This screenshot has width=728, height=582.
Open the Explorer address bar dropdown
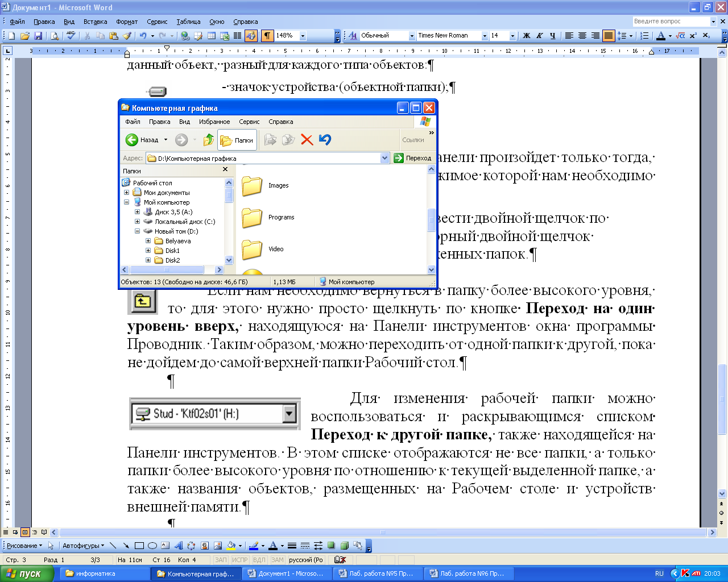[385, 158]
